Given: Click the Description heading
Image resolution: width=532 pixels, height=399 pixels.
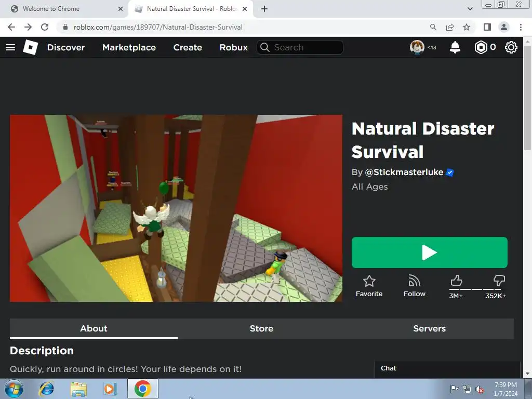Looking at the screenshot, I should [42, 351].
